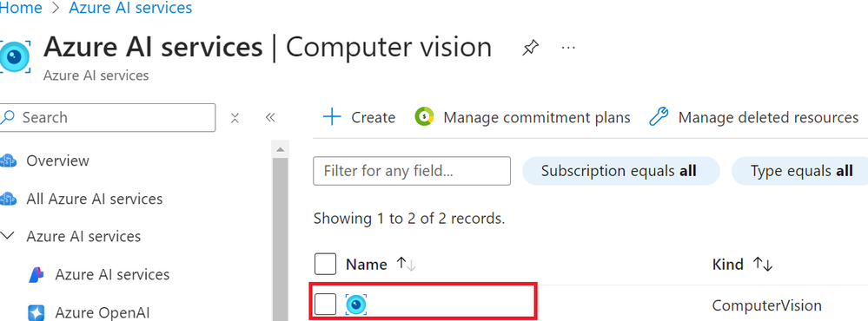Click Manage commitment plans
Viewport: 868px width, 321px height.
(522, 117)
